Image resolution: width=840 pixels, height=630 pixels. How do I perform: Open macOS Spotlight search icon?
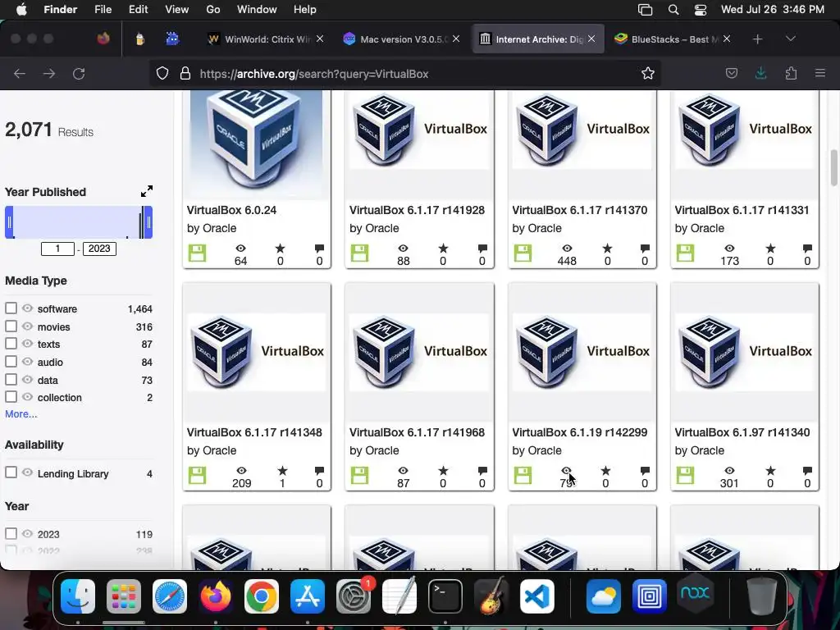[673, 10]
